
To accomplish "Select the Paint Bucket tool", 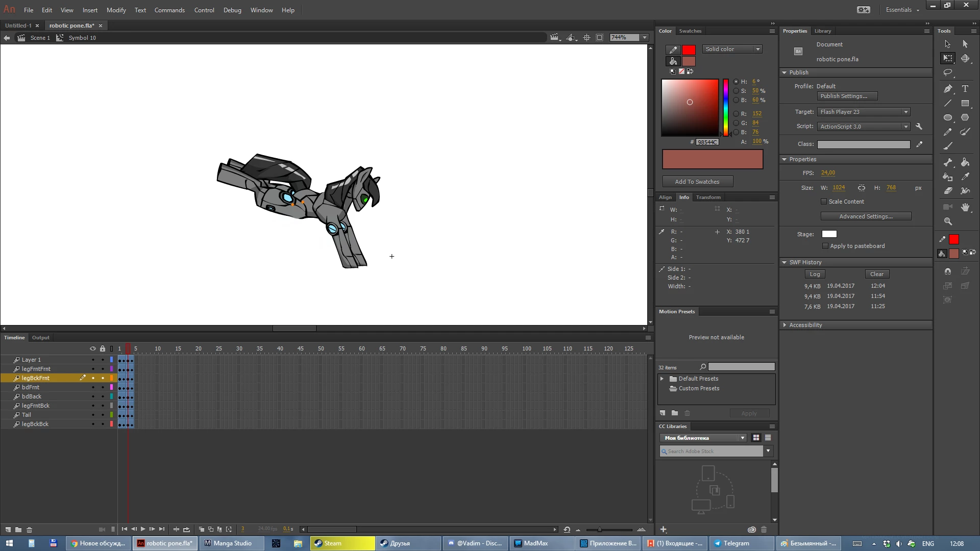I will tap(965, 162).
